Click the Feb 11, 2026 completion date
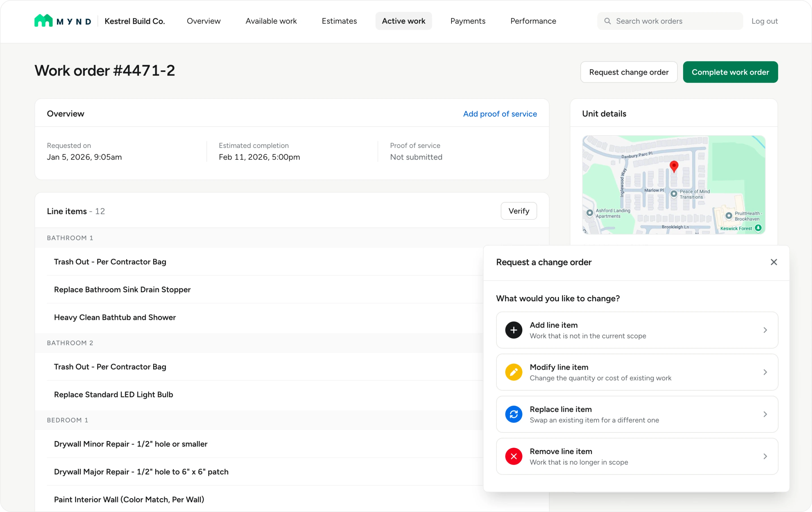Screen dimensions: 812x512 pos(259,157)
